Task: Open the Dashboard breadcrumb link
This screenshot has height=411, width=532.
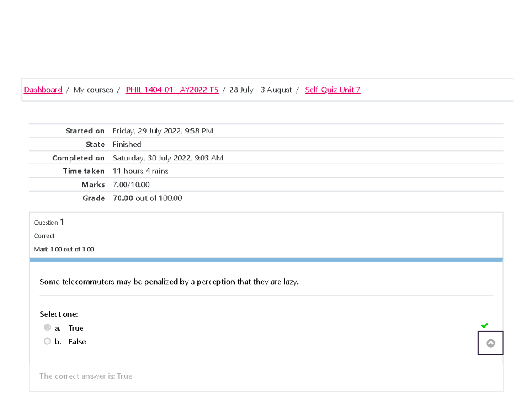Action: click(43, 90)
